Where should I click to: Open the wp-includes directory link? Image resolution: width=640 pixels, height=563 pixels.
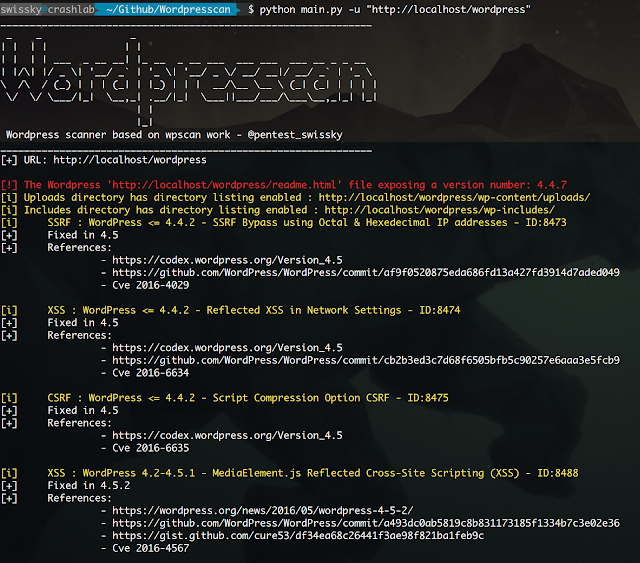tap(440, 210)
